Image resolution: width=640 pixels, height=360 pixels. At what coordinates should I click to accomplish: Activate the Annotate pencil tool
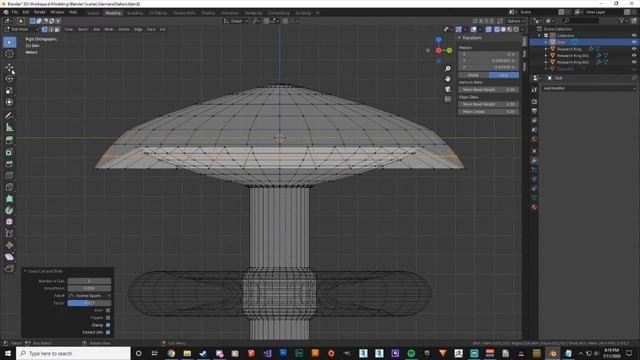9,116
